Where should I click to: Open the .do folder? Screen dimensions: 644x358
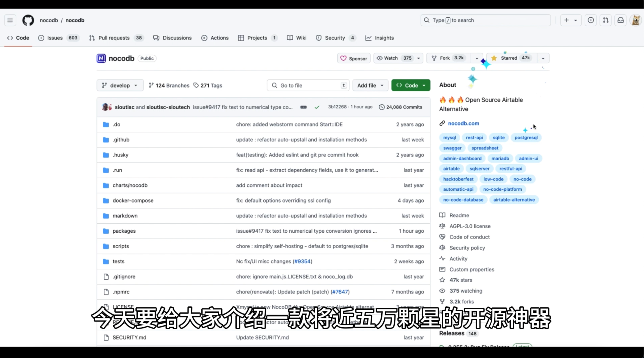(x=116, y=124)
